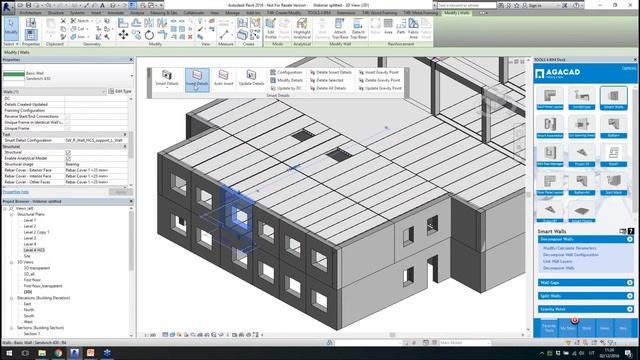Open the Structure ribbon tab
Screen dimensions: 640x360
[56, 13]
